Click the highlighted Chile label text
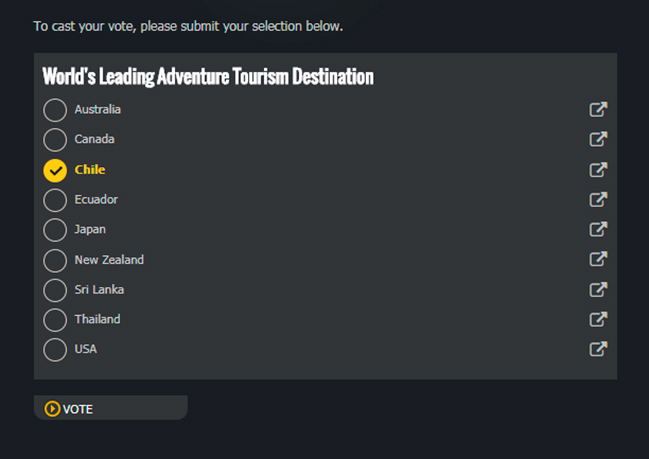 (x=90, y=170)
